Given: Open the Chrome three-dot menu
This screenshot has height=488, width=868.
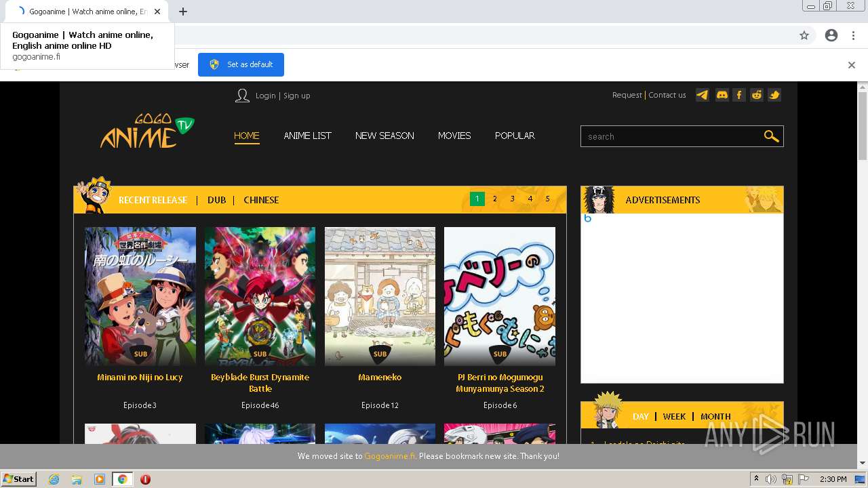Looking at the screenshot, I should pyautogui.click(x=853, y=35).
